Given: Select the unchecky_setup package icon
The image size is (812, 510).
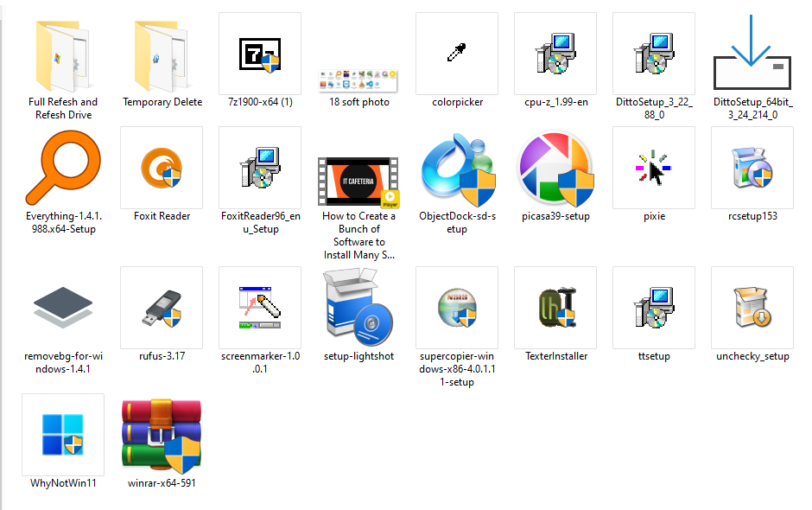Looking at the screenshot, I should point(752,308).
